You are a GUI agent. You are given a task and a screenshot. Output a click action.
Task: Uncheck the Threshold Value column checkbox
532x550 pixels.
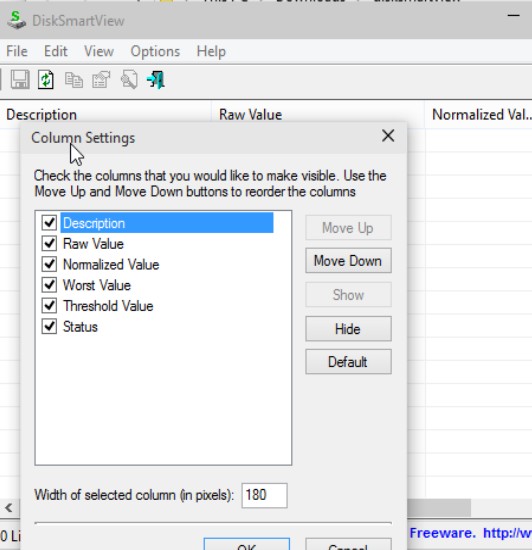tap(49, 306)
